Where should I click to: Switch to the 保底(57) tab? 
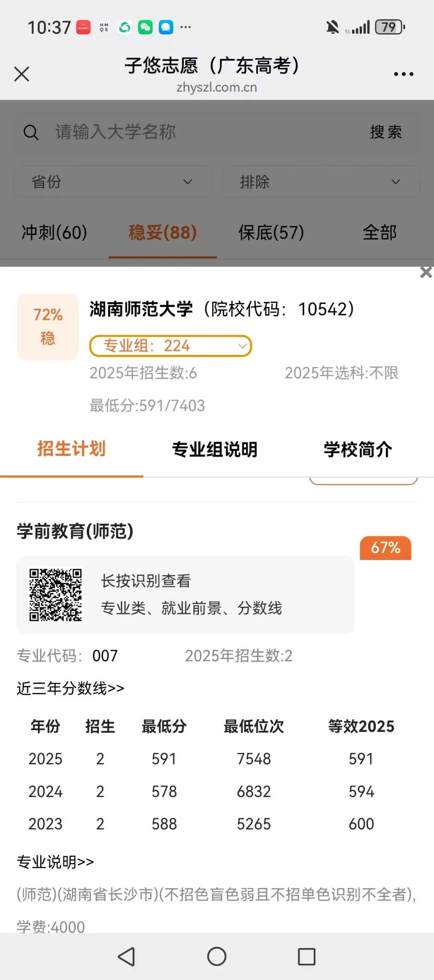(271, 232)
